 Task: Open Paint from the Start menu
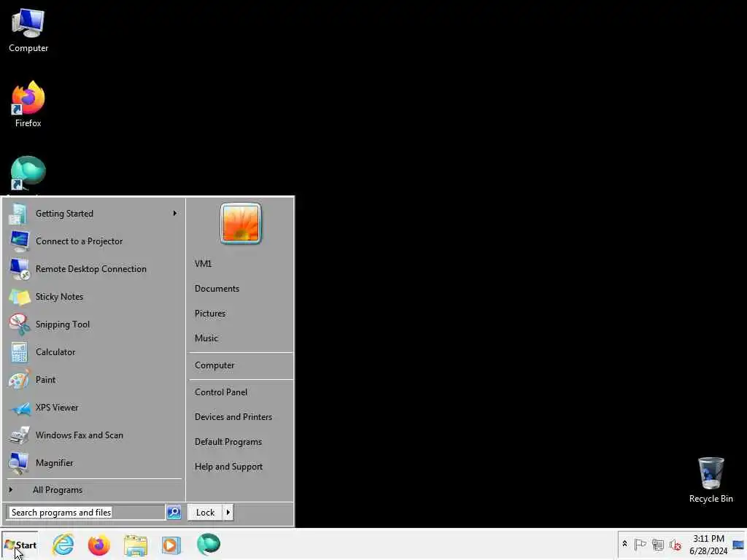pos(46,380)
